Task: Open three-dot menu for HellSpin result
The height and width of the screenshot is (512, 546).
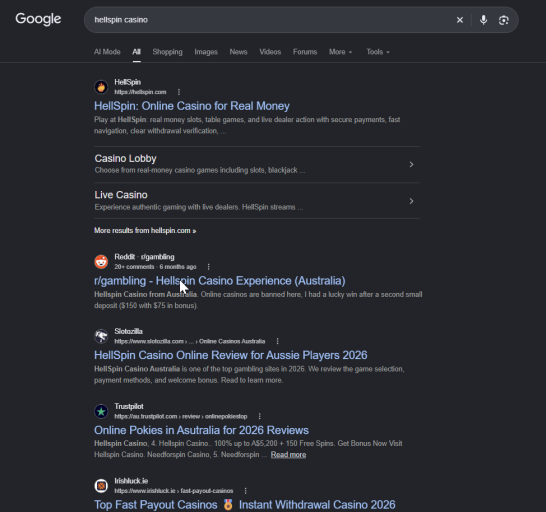Action: coord(179,92)
